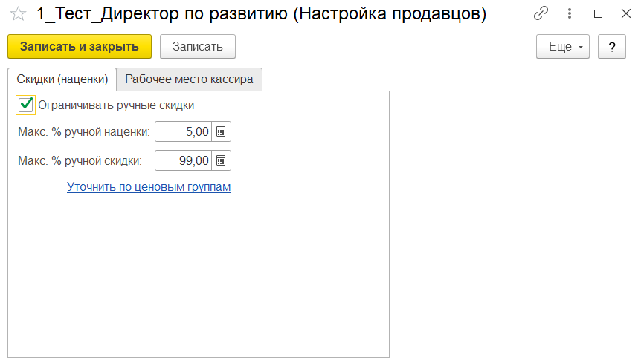Toggle the Ограничивать ручные скидки checkbox
641x364 pixels.
[x=26, y=105]
